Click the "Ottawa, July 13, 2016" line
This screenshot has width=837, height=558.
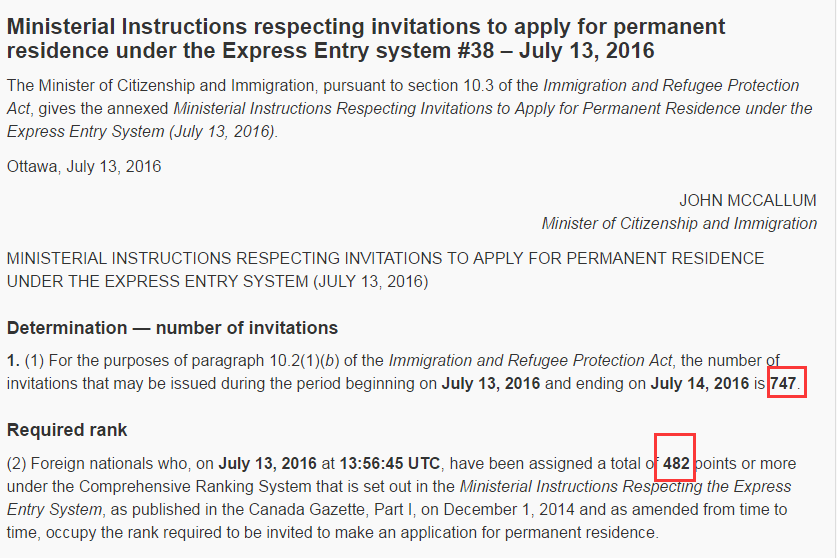coord(84,167)
